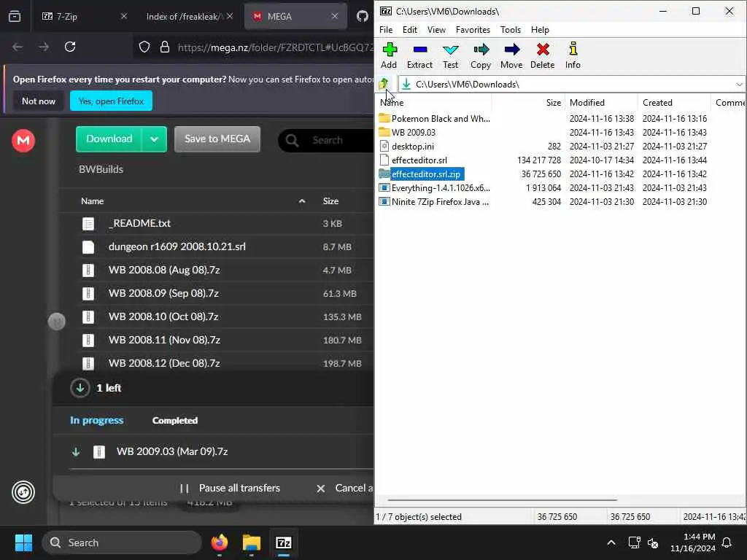Image resolution: width=747 pixels, height=560 pixels.
Task: Go back in Firefox
Action: click(18, 47)
